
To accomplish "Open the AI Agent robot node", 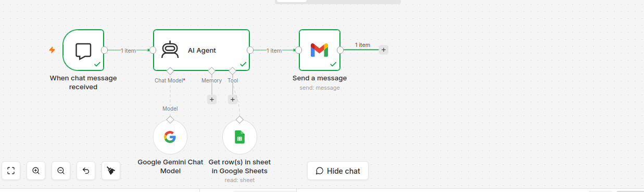I will (201, 50).
